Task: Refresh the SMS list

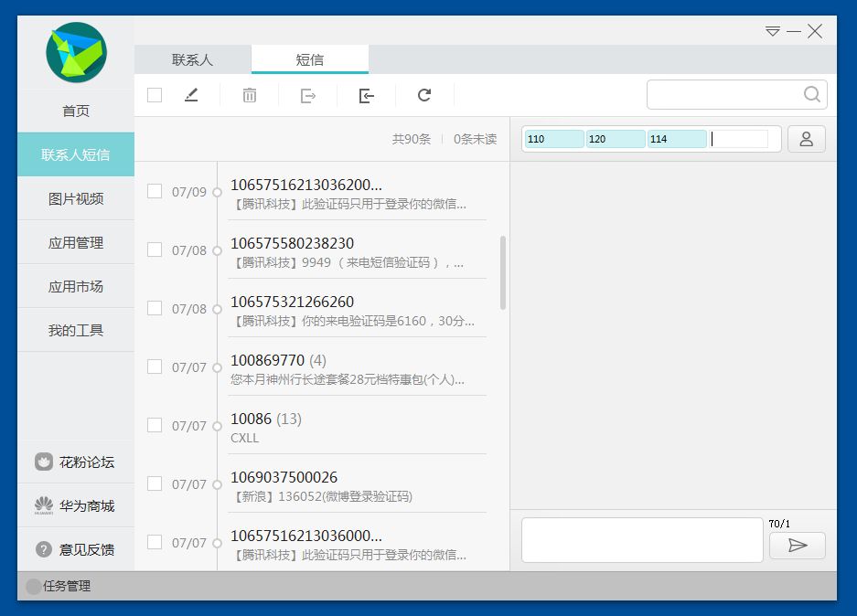Action: (x=423, y=94)
